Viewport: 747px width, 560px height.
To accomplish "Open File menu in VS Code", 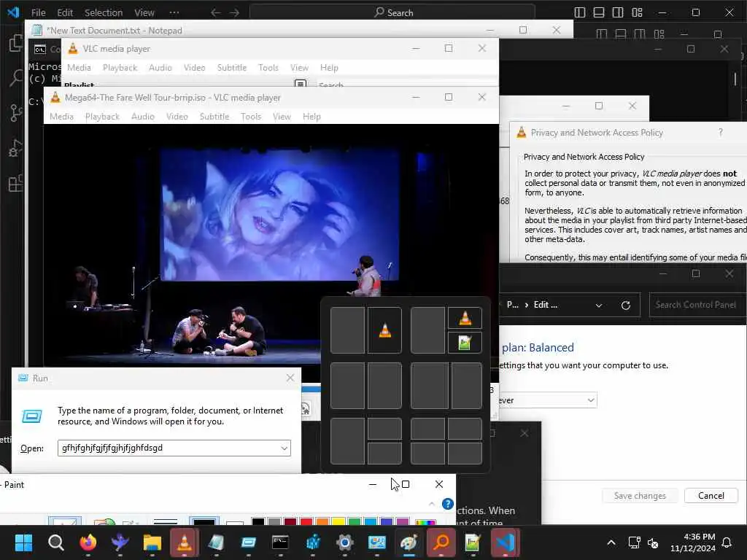I will (38, 12).
